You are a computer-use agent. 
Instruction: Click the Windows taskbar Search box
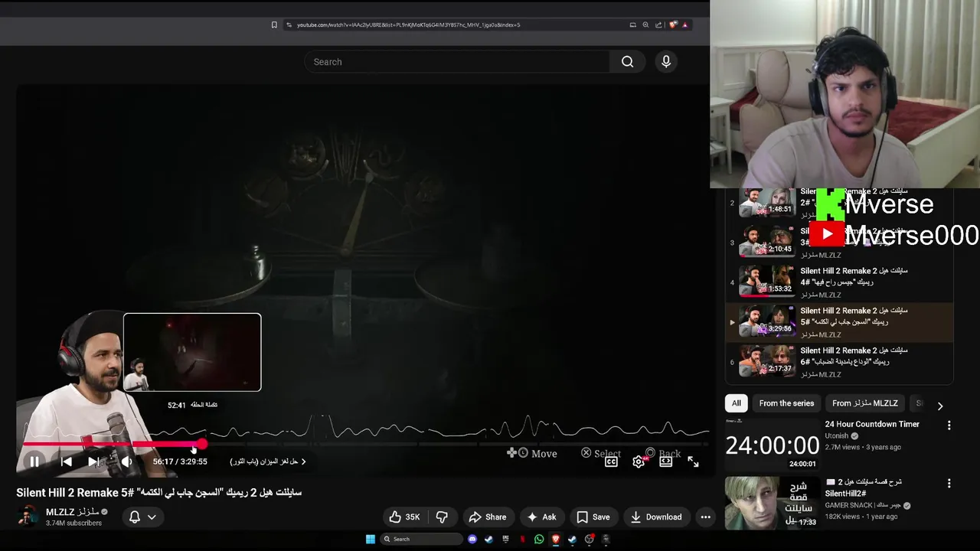point(422,539)
